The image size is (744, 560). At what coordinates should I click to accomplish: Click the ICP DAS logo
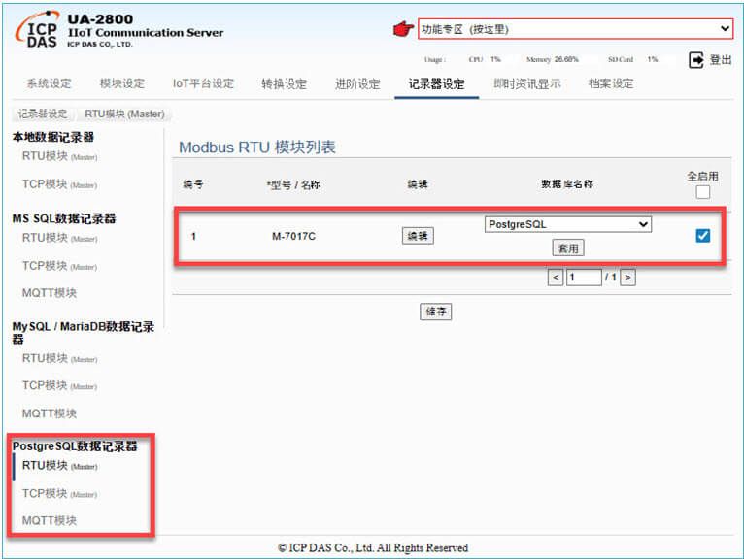click(x=37, y=30)
